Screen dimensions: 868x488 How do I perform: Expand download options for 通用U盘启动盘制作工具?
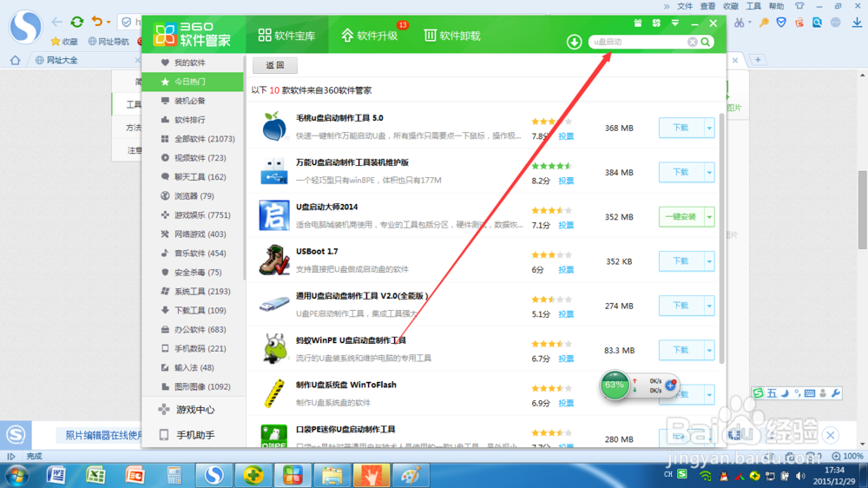tap(709, 306)
